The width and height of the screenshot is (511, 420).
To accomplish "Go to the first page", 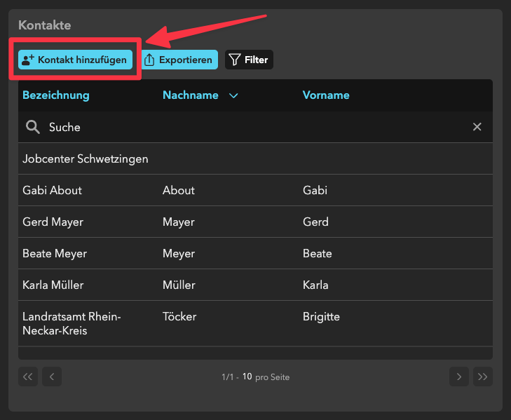I will tap(28, 377).
